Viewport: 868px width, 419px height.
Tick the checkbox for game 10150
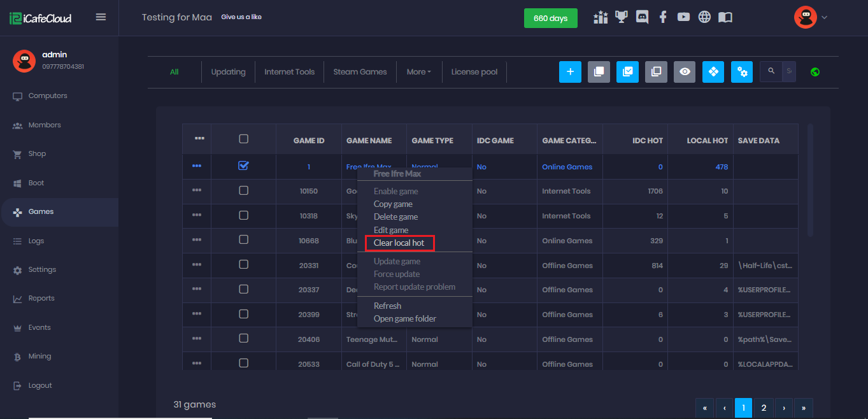(x=243, y=190)
